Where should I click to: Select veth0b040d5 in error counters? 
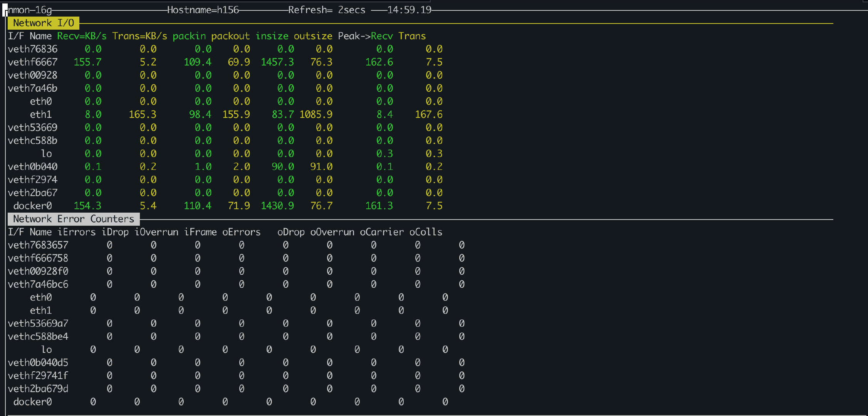point(38,362)
